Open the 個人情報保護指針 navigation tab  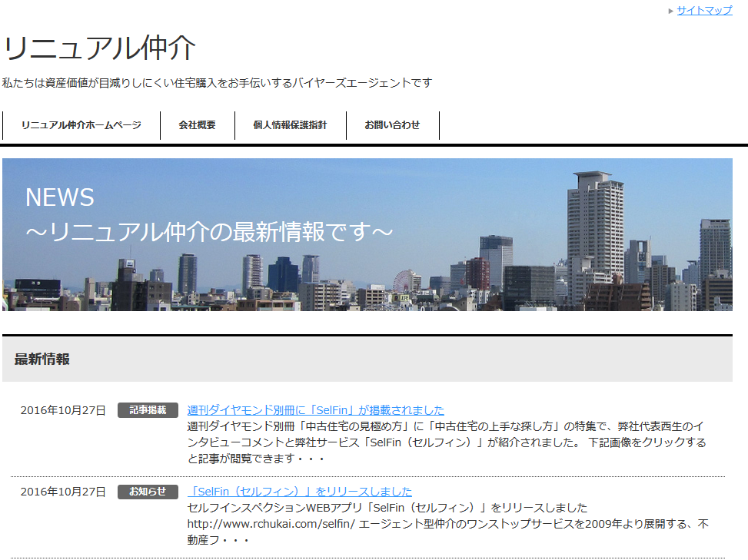point(290,124)
